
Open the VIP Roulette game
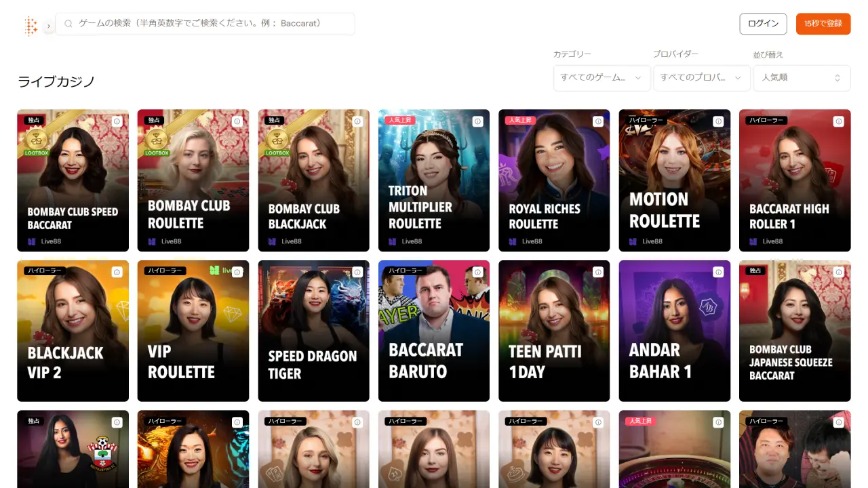tap(193, 331)
